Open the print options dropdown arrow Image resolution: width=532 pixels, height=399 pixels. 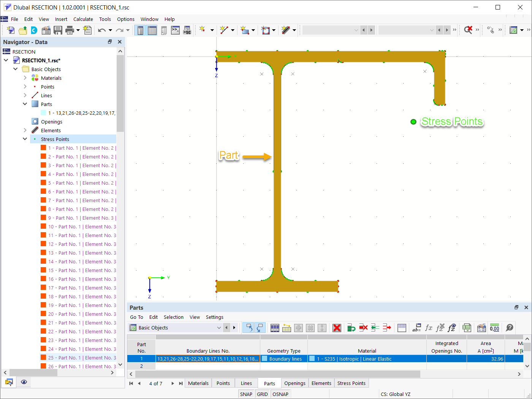tap(78, 30)
